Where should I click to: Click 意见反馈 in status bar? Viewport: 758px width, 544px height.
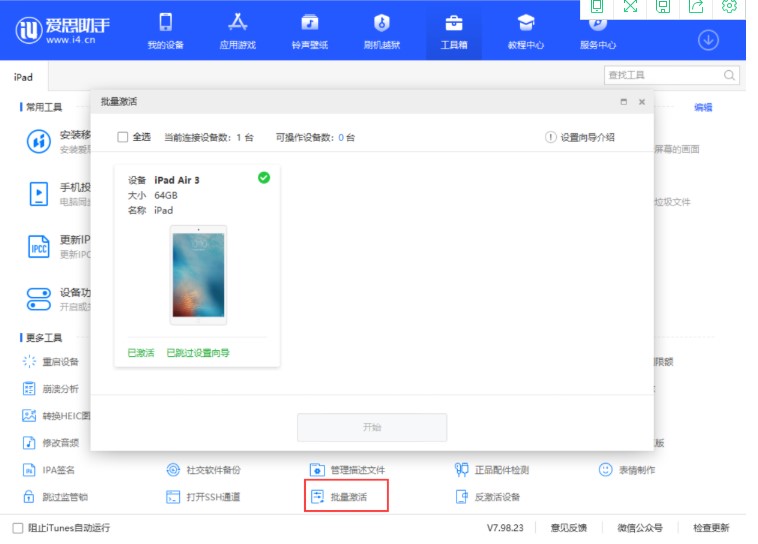569,528
